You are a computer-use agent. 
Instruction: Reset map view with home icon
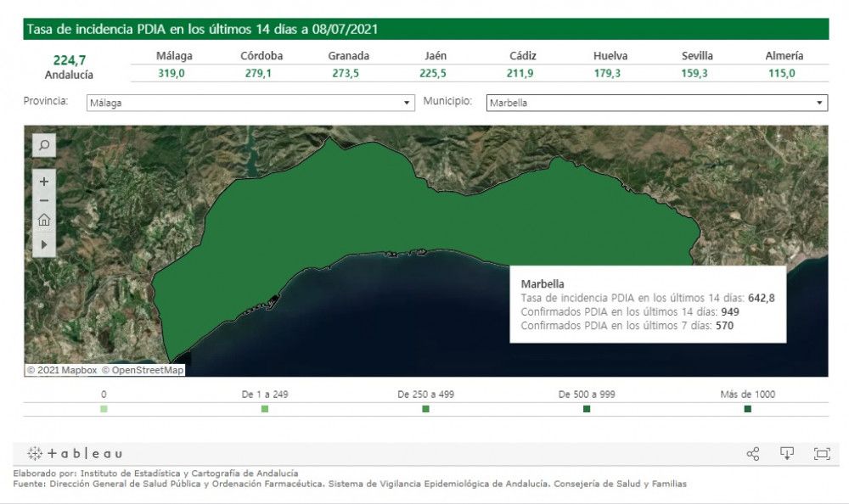[x=44, y=220]
